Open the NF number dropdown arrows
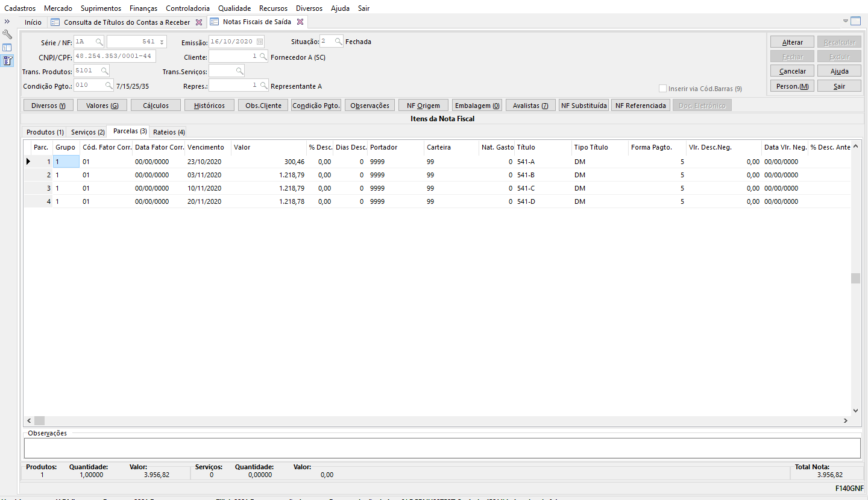The height and width of the screenshot is (500, 868). coord(162,42)
